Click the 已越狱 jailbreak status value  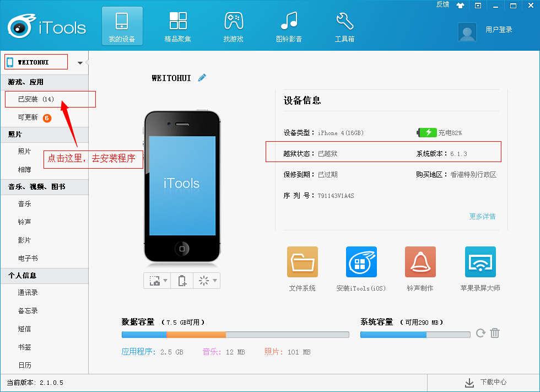click(x=327, y=154)
